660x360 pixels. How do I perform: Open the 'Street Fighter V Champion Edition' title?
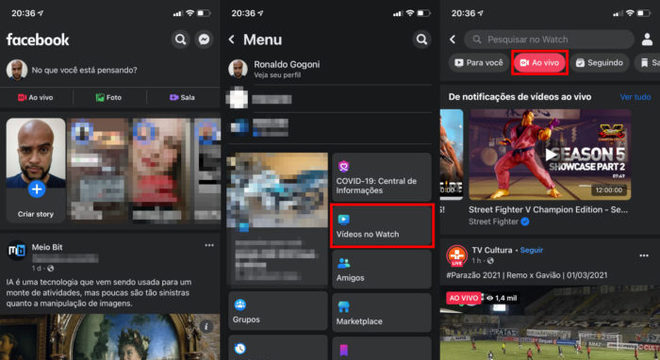tap(548, 210)
